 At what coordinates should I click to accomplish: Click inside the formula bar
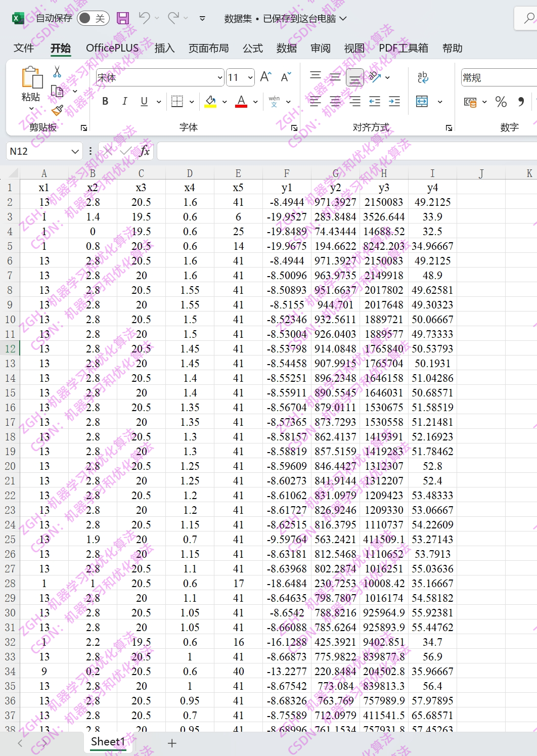[x=303, y=151]
